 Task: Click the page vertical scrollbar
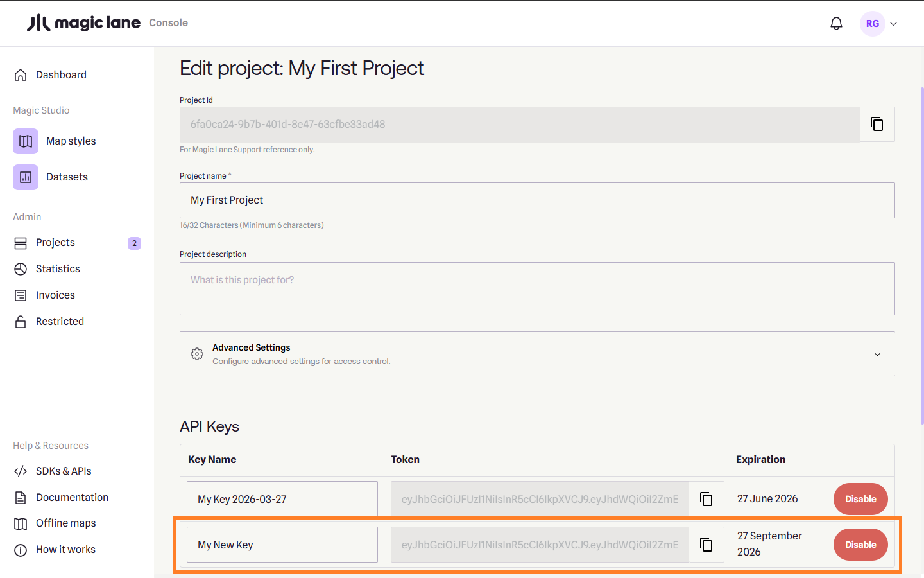pos(921,257)
